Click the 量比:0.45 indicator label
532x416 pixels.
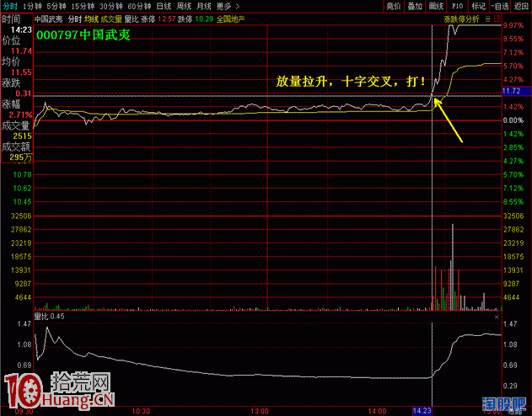click(x=50, y=317)
